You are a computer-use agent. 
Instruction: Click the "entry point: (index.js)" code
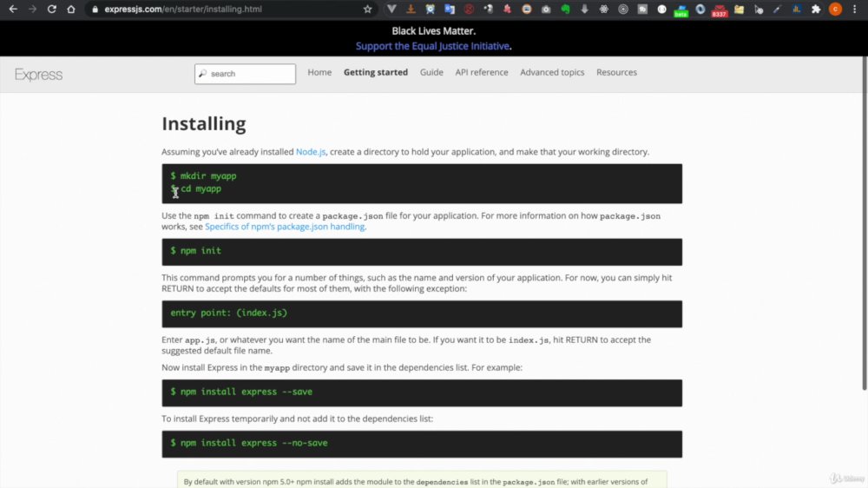[x=228, y=313]
